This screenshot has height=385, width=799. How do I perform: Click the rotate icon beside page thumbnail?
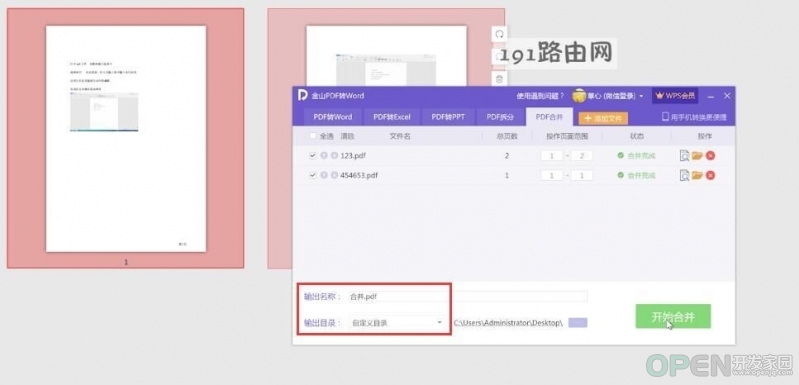pos(499,34)
